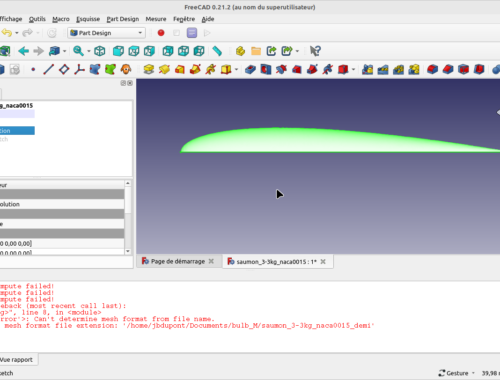Click the Pad tool icon
The width and height of the screenshot is (500, 380).
tap(149, 69)
